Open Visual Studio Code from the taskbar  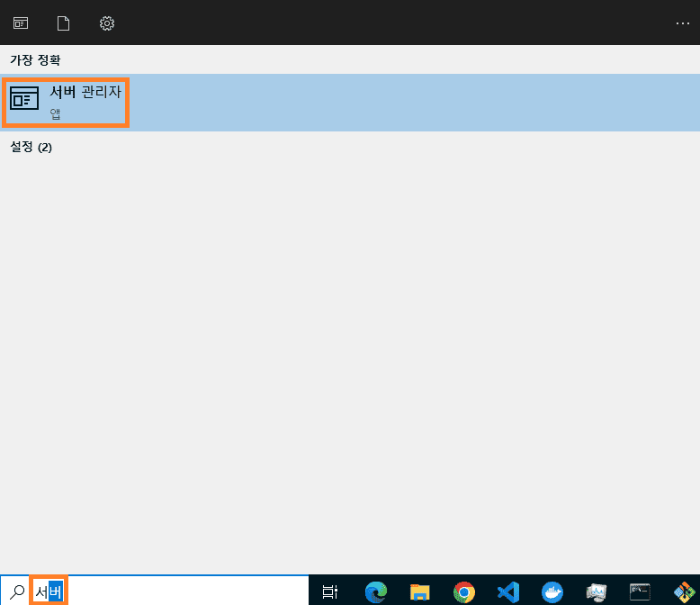coord(508,592)
